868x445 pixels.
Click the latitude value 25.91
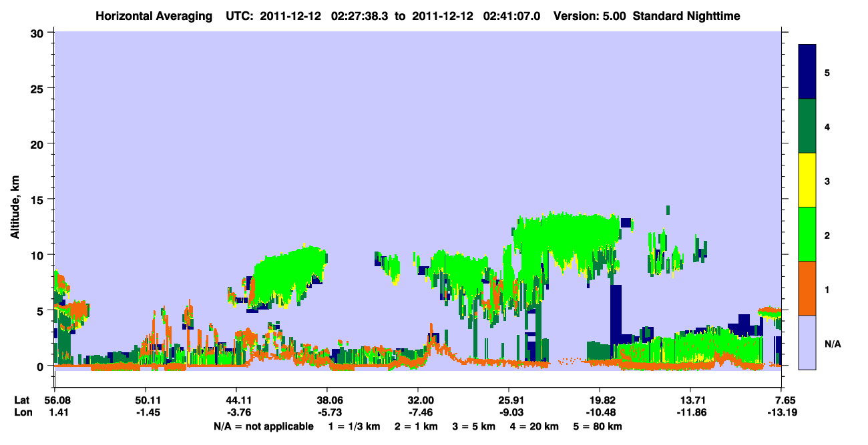coord(509,400)
